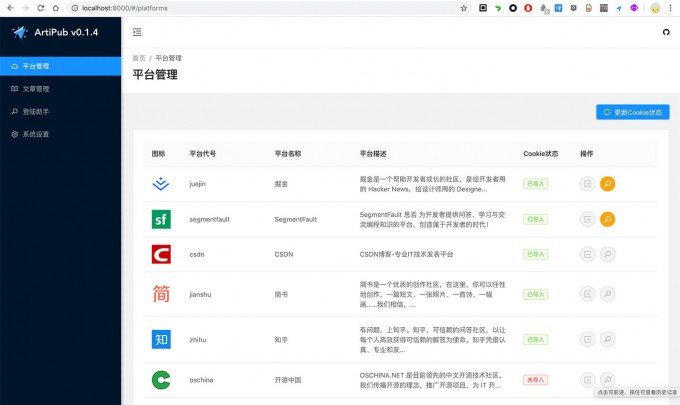This screenshot has width=680, height=405.
Task: Bookmark page with the star icon
Action: coord(464,8)
